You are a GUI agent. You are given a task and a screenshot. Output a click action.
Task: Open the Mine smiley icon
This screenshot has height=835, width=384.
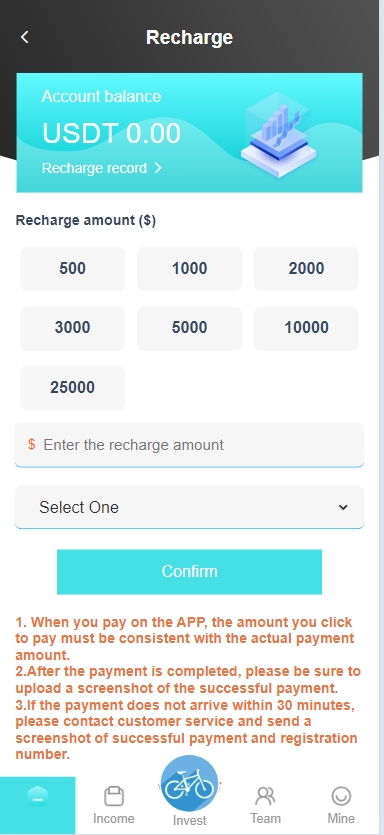341,797
